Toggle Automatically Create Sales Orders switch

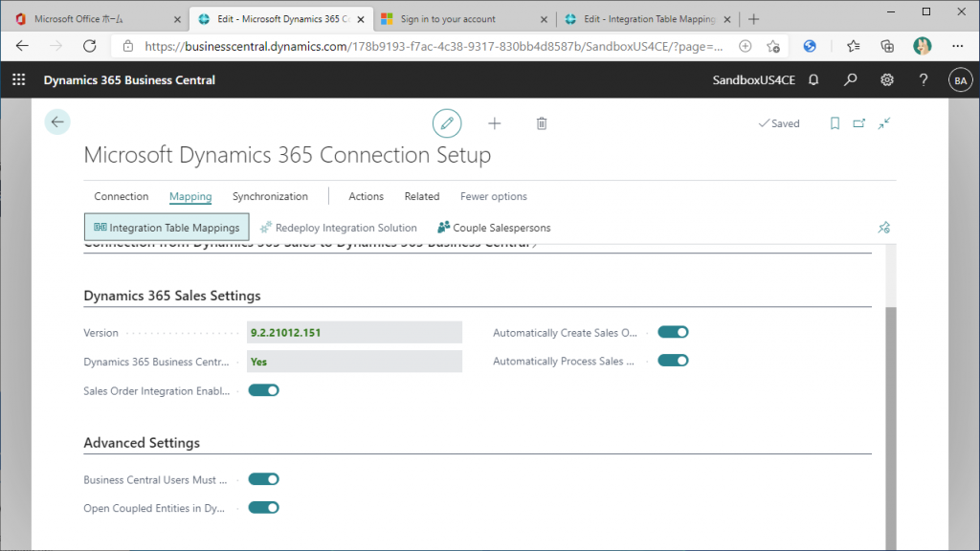673,332
